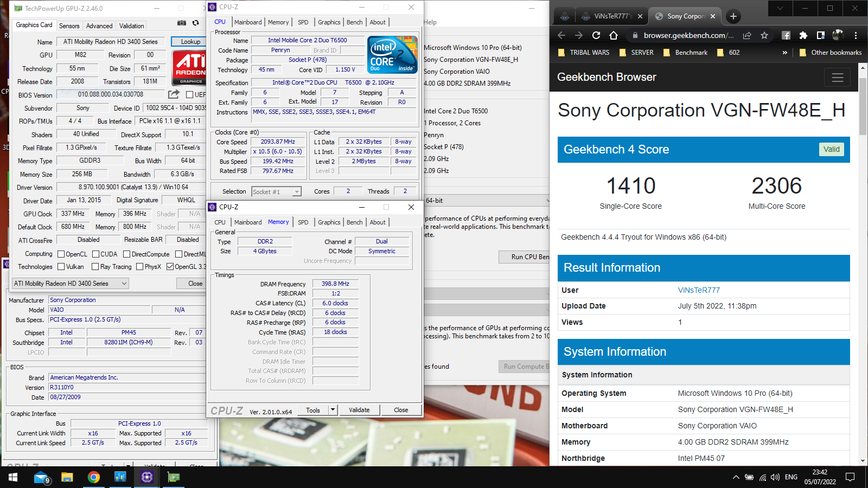Show hidden system tray icons
This screenshot has height=488, width=868.
click(x=736, y=477)
